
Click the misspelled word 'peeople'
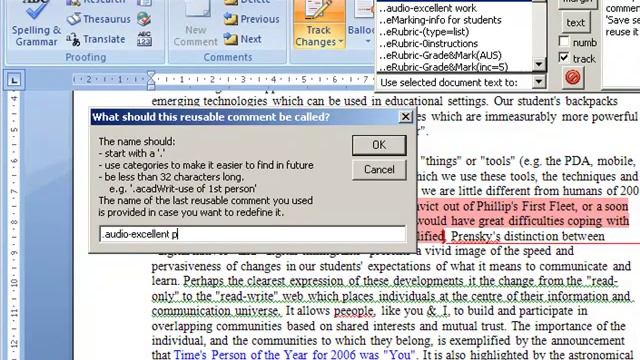pyautogui.click(x=353, y=311)
